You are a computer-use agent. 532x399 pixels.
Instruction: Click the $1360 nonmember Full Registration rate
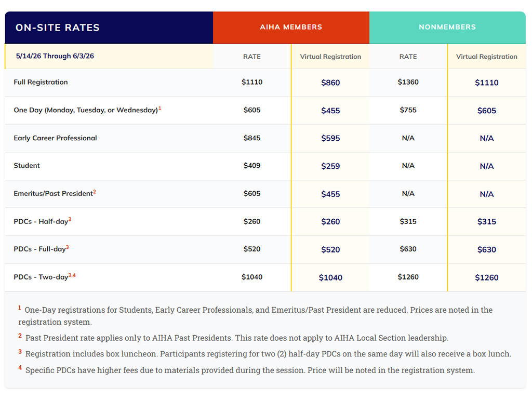point(408,82)
